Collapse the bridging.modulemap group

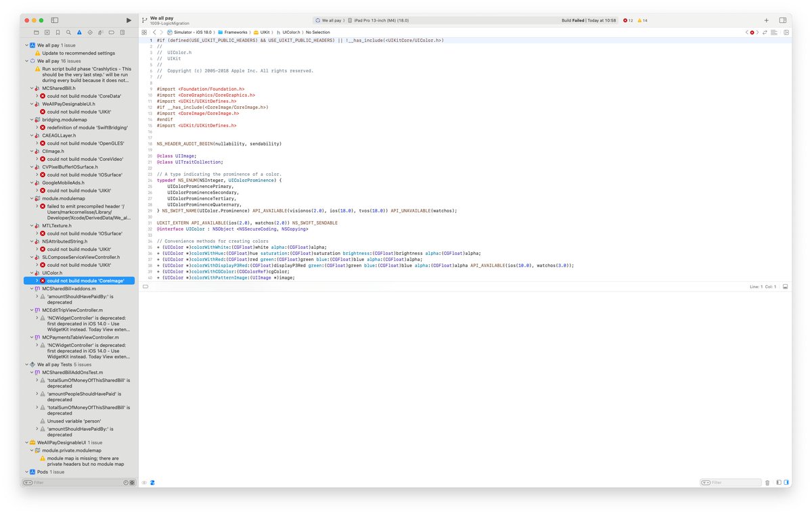(x=32, y=120)
